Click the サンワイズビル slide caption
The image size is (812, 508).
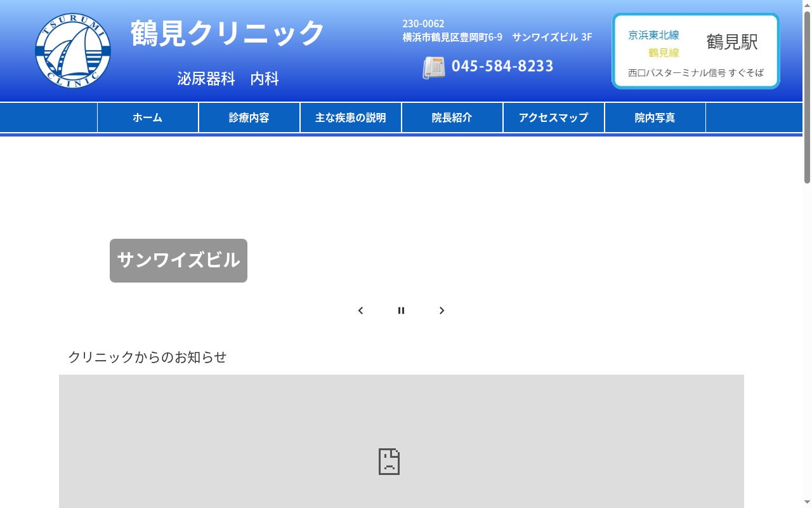pyautogui.click(x=178, y=260)
